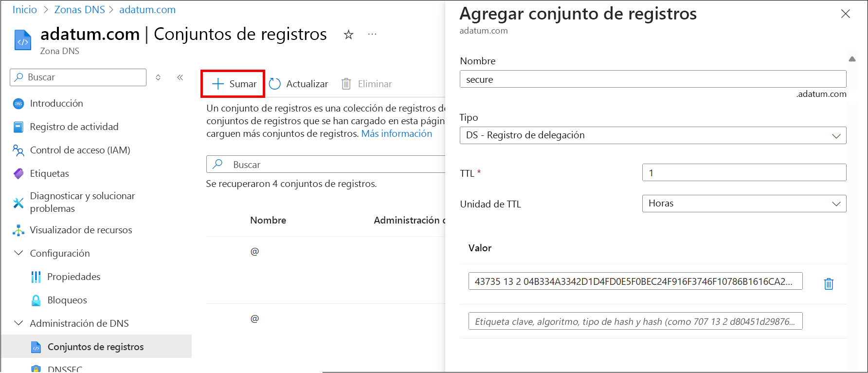
Task: Favorite the adatum.com zone with the star
Action: [x=348, y=35]
